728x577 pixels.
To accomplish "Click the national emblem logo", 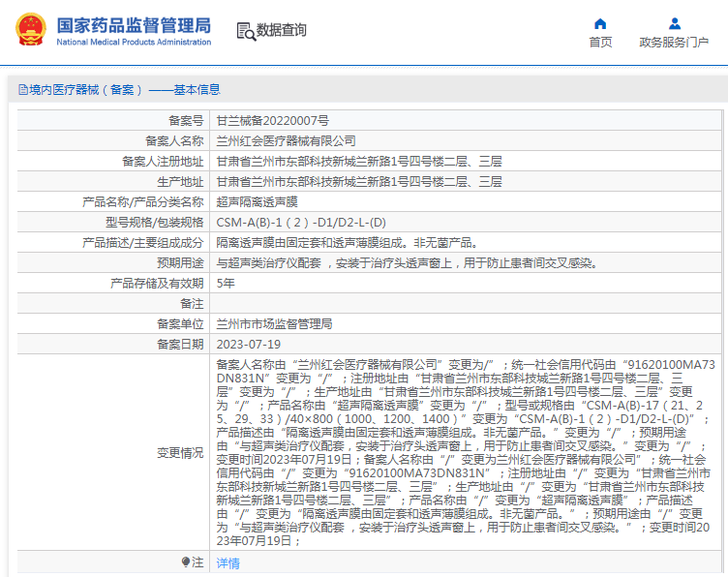I will (31, 29).
